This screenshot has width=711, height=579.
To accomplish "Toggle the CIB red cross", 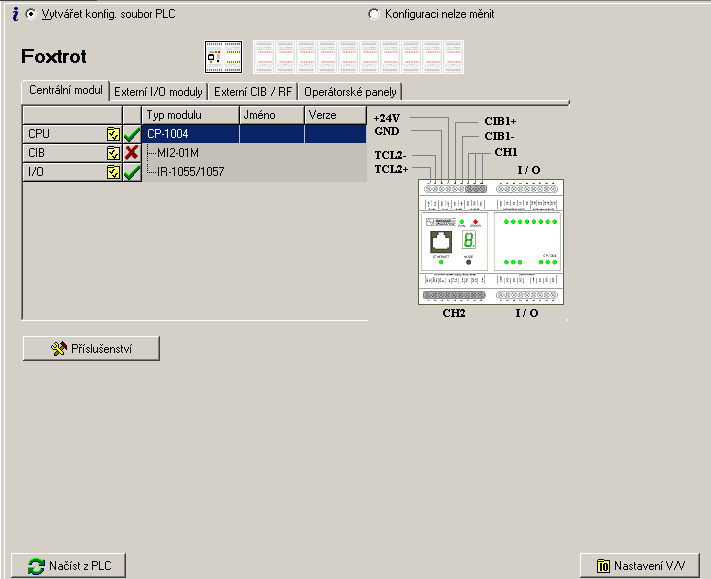I will pos(132,153).
